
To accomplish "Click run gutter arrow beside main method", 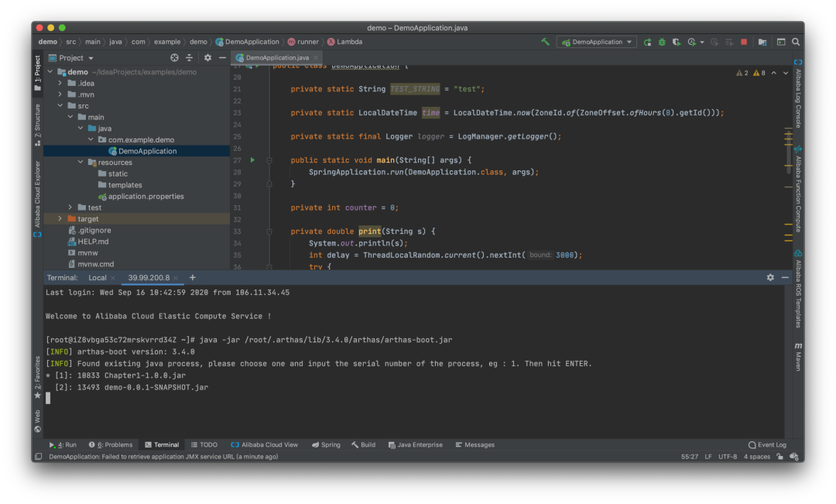I will tap(252, 160).
